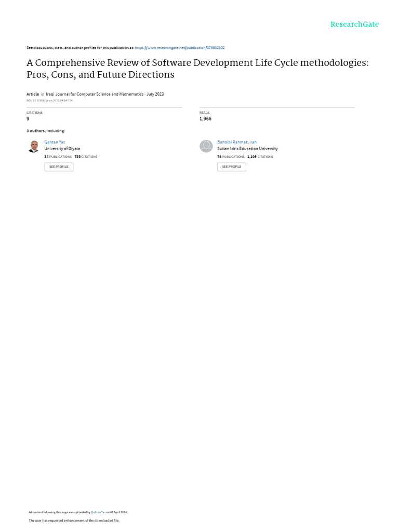Click Bahbibi Rahmatullah's placeholder avatar icon
Image resolution: width=399 pixels, height=532 pixels.
pos(206,147)
